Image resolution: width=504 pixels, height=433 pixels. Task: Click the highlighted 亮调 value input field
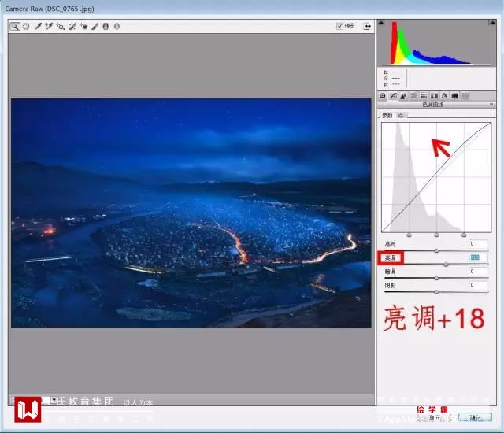coord(478,257)
